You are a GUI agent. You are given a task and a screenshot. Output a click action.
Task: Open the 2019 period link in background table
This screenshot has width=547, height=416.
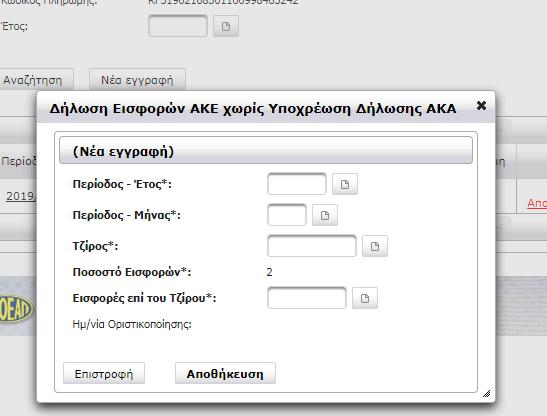pos(21,196)
